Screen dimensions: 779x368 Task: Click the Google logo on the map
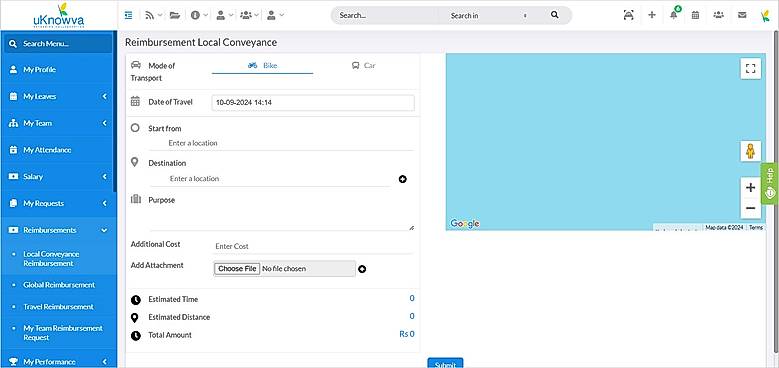tap(465, 223)
